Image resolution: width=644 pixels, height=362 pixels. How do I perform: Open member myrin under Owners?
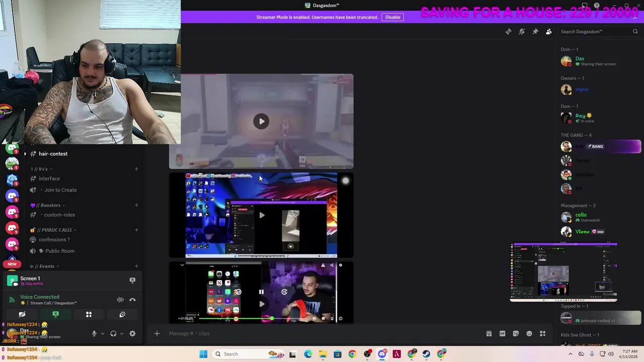600,89
